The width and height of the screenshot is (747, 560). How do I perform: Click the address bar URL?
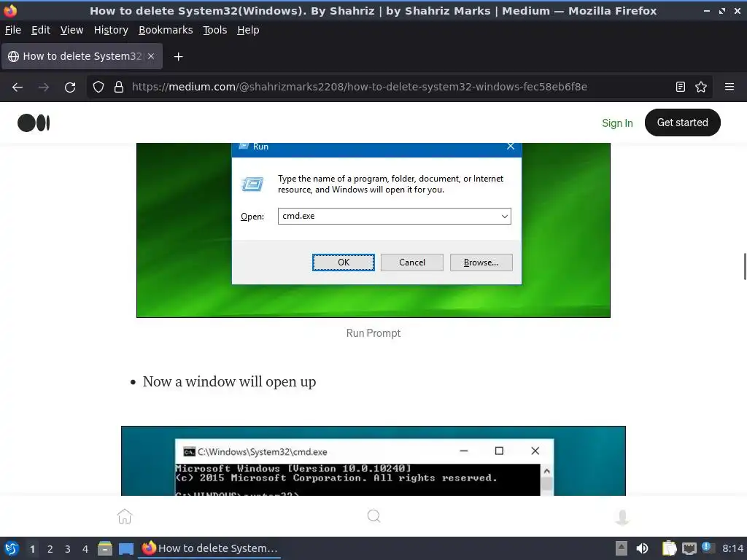click(359, 87)
